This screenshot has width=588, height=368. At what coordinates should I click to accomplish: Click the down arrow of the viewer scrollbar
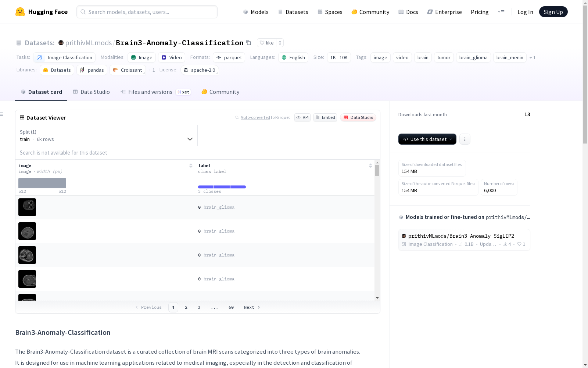(377, 298)
